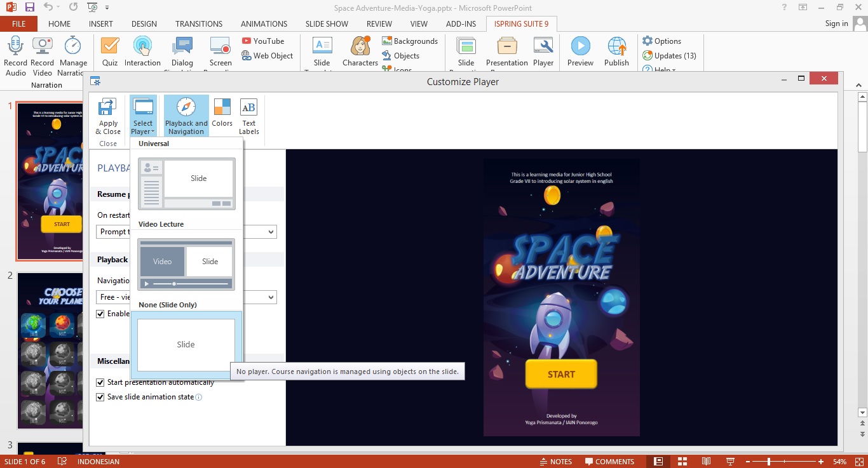Switch to the ANIMATIONS tab
The height and width of the screenshot is (468, 868).
264,23
